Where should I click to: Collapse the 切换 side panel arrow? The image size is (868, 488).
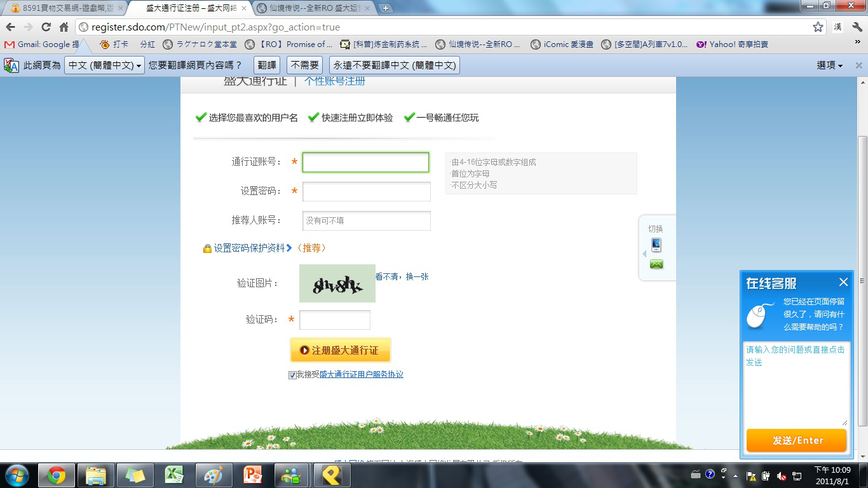pyautogui.click(x=644, y=254)
